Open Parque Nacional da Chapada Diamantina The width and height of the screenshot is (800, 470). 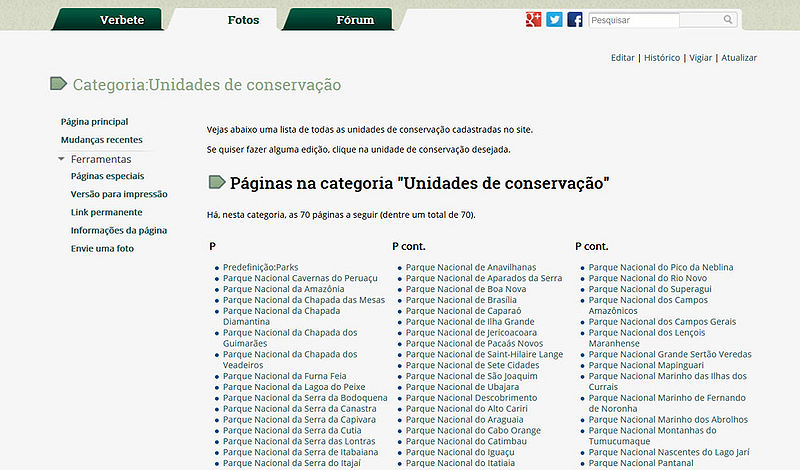point(281,316)
